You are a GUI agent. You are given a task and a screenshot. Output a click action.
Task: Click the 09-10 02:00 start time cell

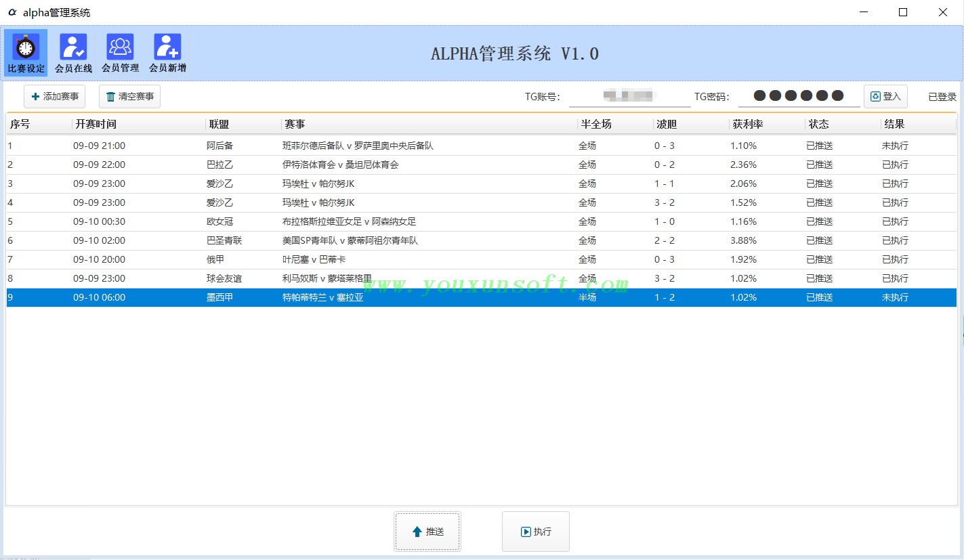pos(99,240)
